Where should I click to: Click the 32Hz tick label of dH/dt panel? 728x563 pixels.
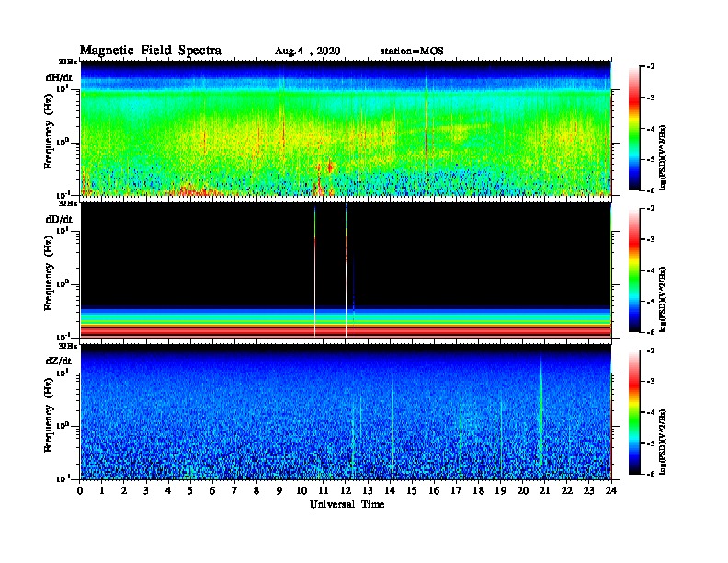[x=67, y=62]
